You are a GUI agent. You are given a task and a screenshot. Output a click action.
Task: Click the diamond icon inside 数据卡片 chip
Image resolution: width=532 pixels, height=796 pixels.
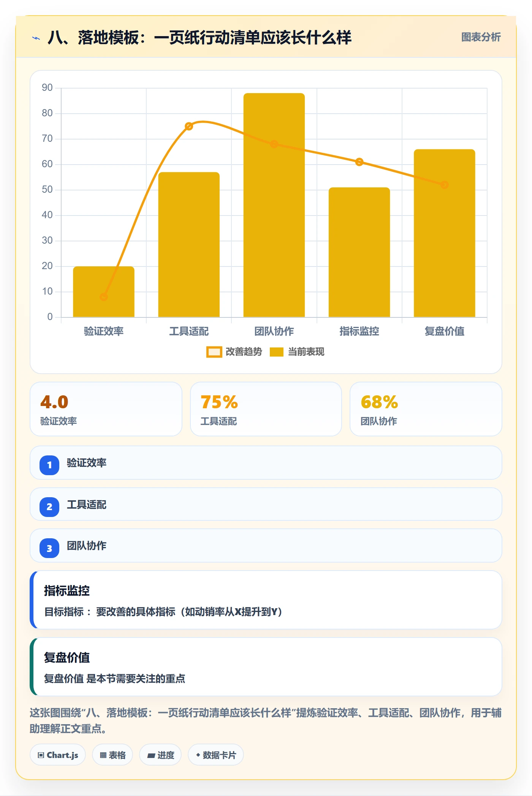click(198, 755)
